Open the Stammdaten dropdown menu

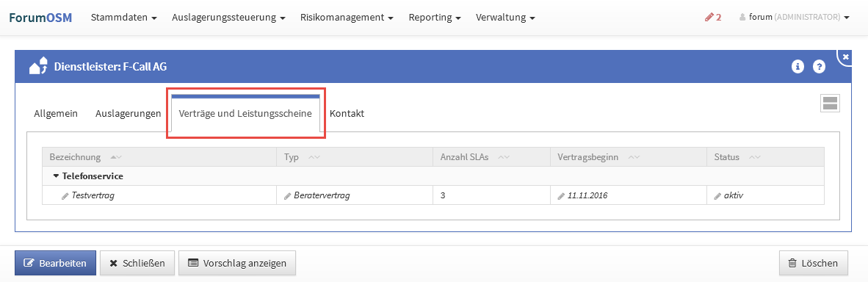124,17
